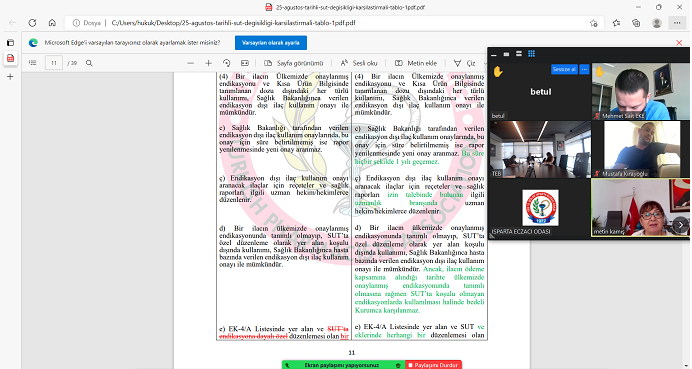Zoom in PDF with plus icon
This screenshot has height=369, width=692.
209,63
